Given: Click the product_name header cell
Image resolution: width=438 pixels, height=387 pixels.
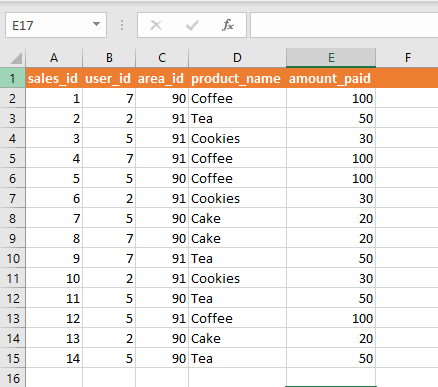Looking at the screenshot, I should [237, 78].
